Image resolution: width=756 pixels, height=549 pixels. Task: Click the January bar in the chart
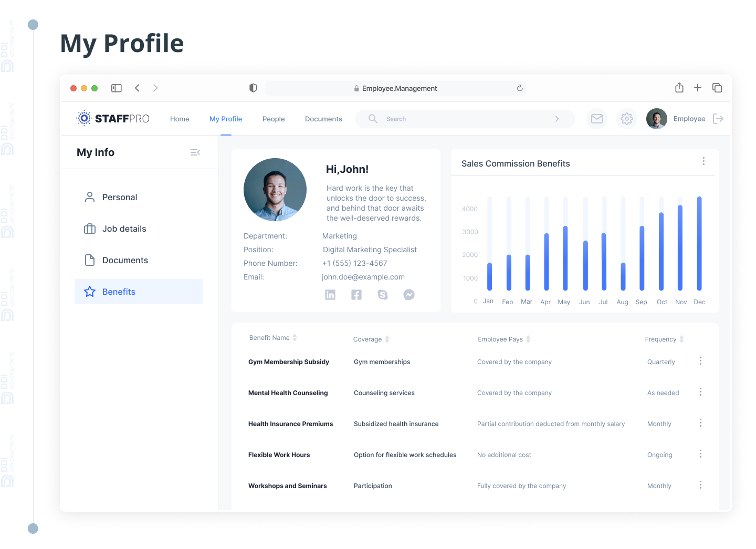point(490,277)
